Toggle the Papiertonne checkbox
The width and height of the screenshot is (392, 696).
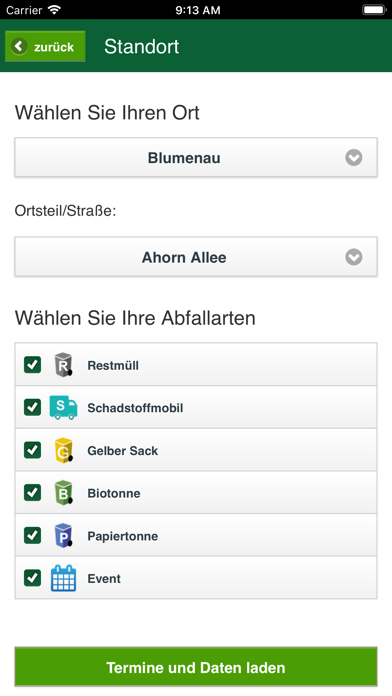coord(32,535)
